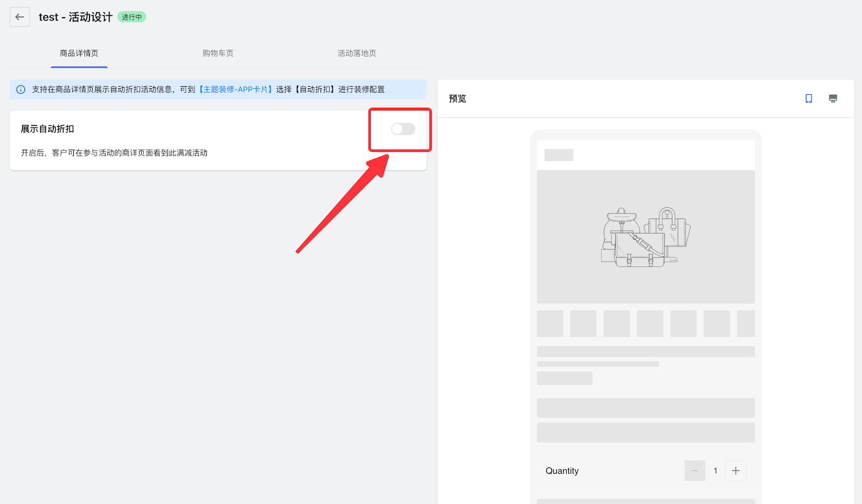The width and height of the screenshot is (862, 504).
Task: Select the first product thumbnail in preview
Action: point(550,324)
